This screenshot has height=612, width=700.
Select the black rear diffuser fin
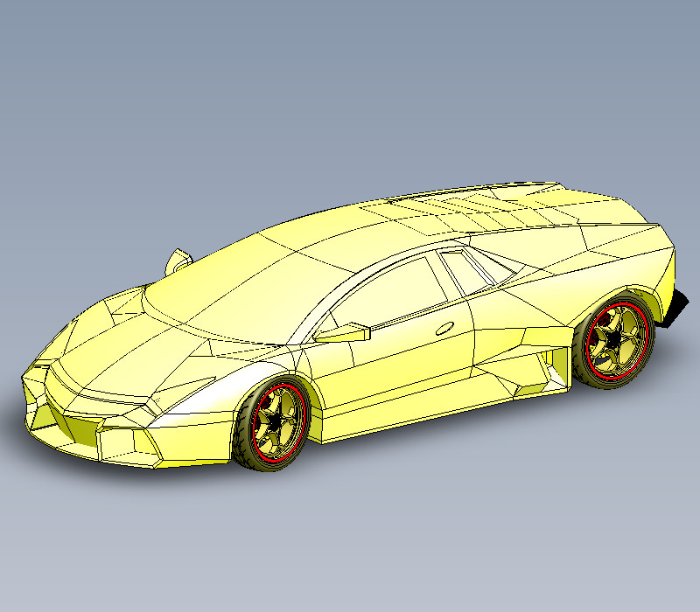[674, 309]
